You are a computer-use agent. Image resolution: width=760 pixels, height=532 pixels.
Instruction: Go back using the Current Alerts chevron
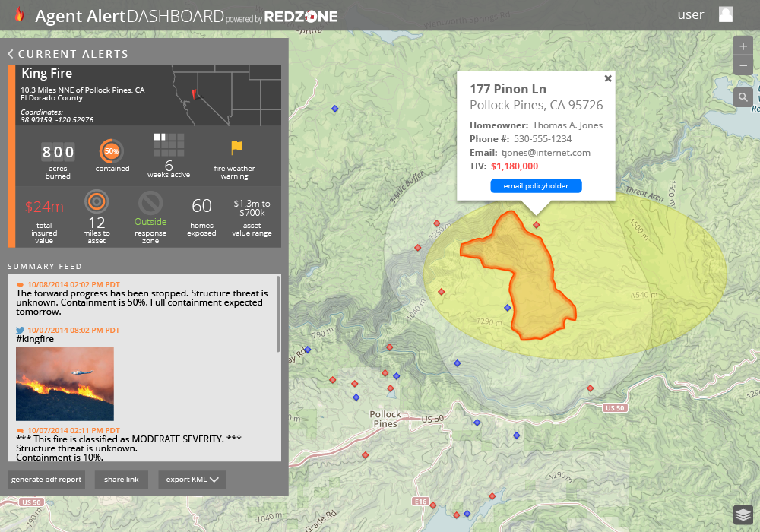tap(11, 54)
